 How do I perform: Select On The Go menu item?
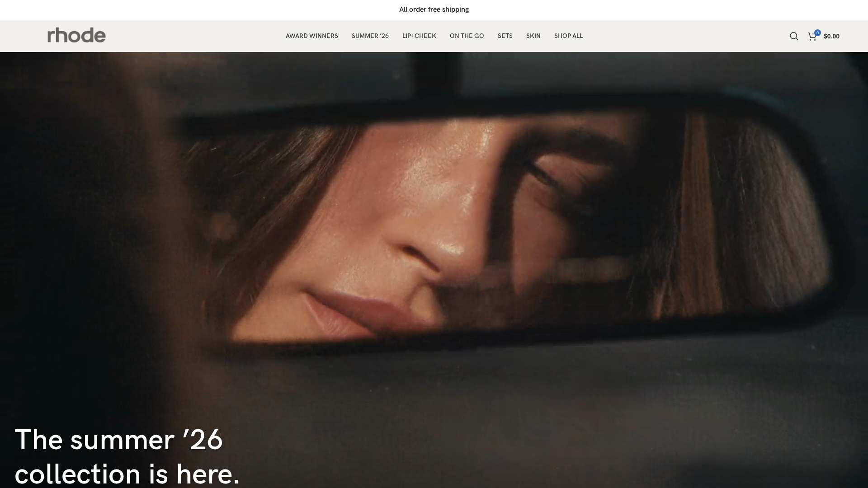pos(467,36)
